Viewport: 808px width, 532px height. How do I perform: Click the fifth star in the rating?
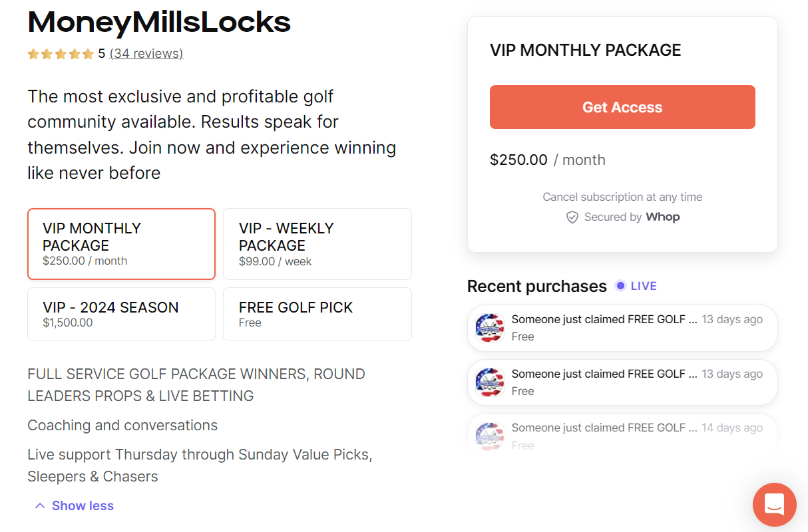point(87,53)
